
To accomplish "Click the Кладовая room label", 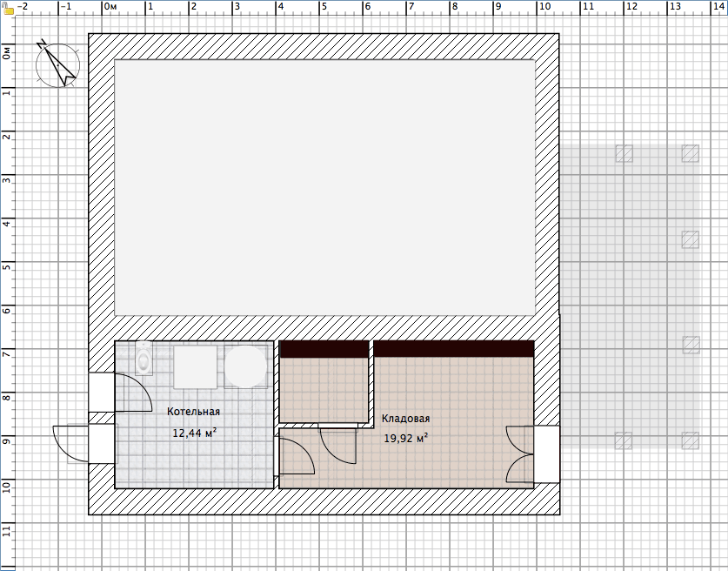I will tap(406, 419).
